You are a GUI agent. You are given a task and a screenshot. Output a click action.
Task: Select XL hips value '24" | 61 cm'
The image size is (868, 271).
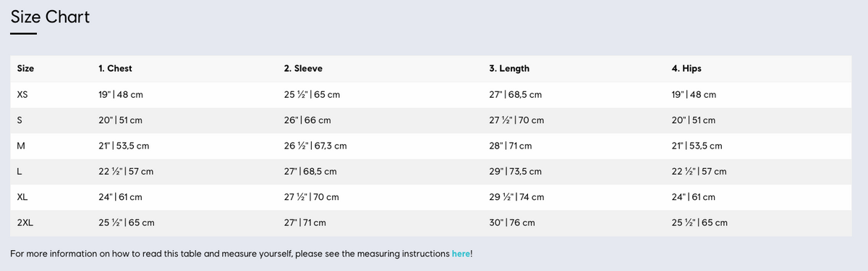[x=694, y=197]
